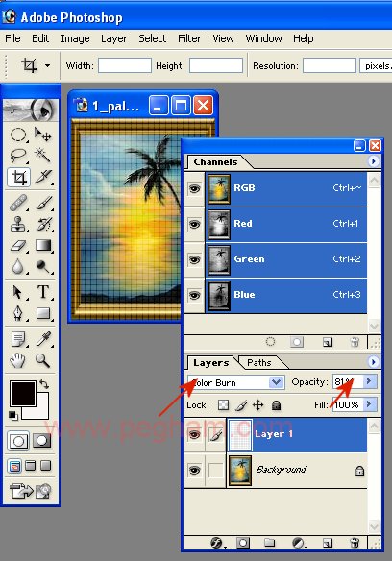
Task: Click the Width input field
Action: pos(125,66)
